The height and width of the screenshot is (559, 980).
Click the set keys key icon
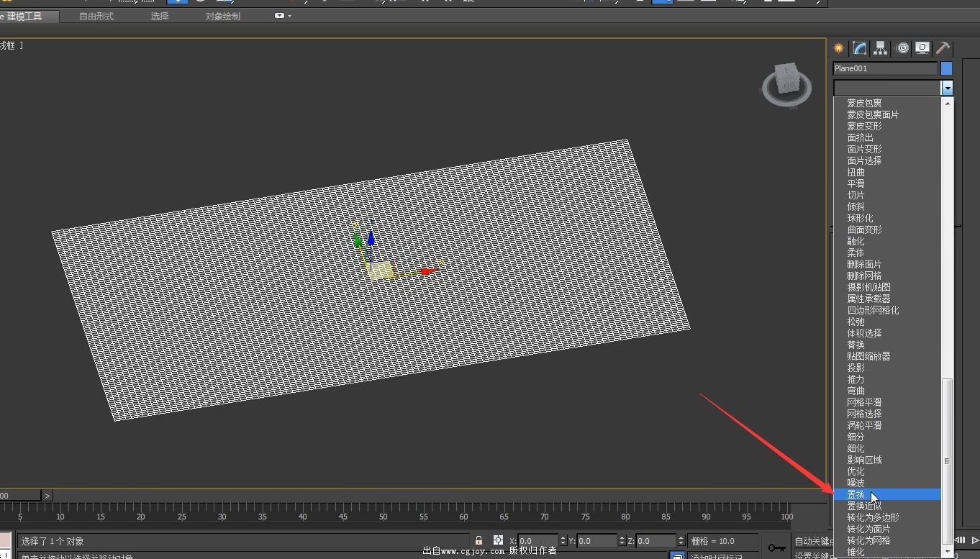(x=776, y=548)
